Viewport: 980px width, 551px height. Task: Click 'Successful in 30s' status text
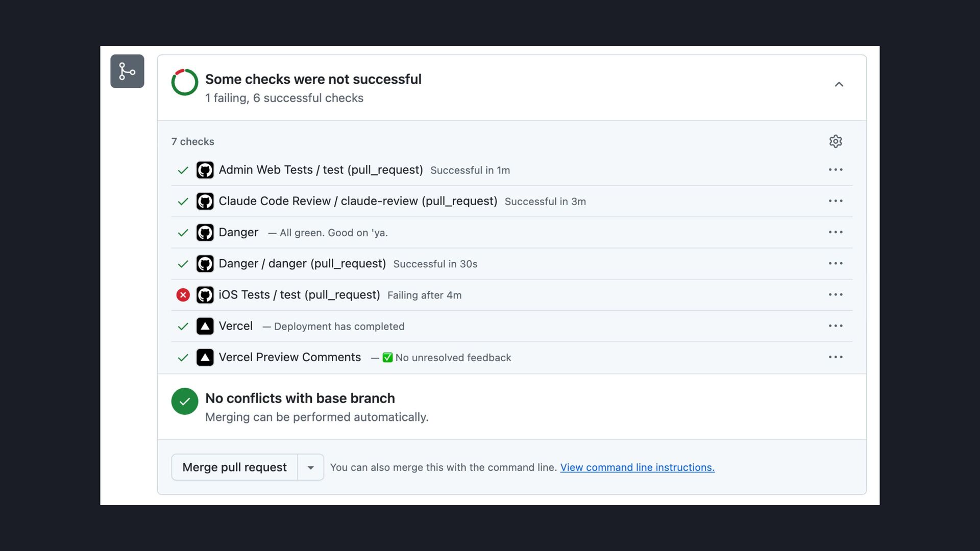click(435, 264)
